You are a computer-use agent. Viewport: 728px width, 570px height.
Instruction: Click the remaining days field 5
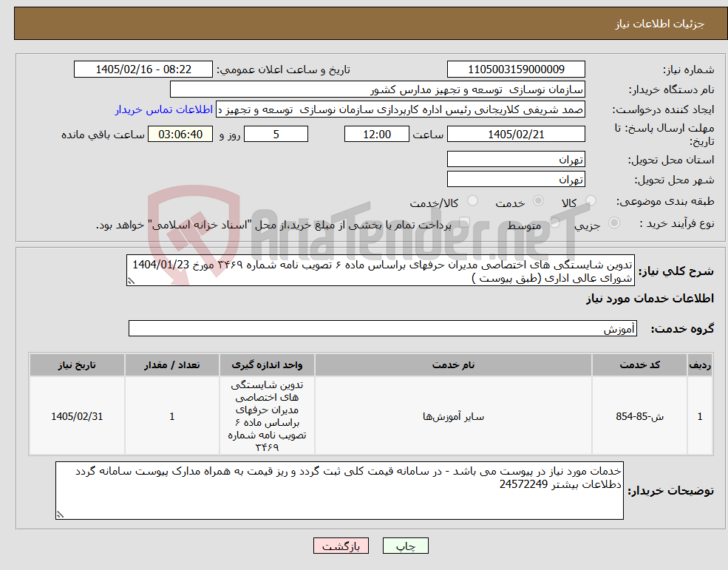click(x=276, y=135)
